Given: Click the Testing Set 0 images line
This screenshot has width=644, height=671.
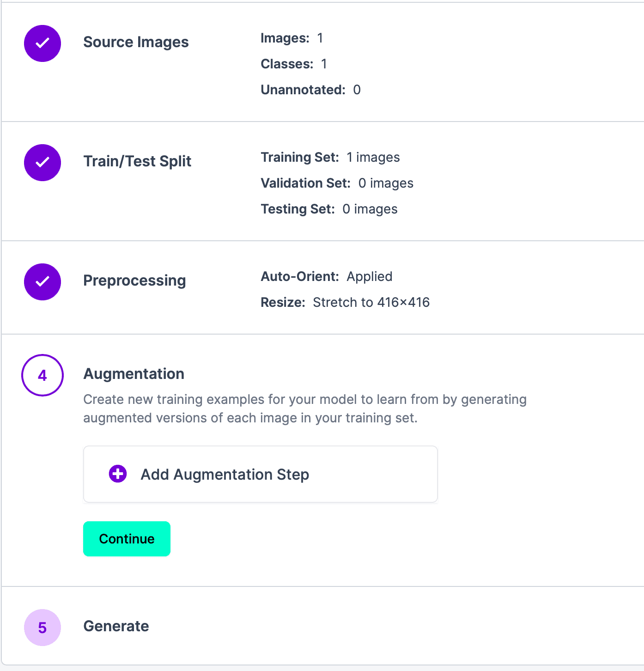Looking at the screenshot, I should pos(329,209).
